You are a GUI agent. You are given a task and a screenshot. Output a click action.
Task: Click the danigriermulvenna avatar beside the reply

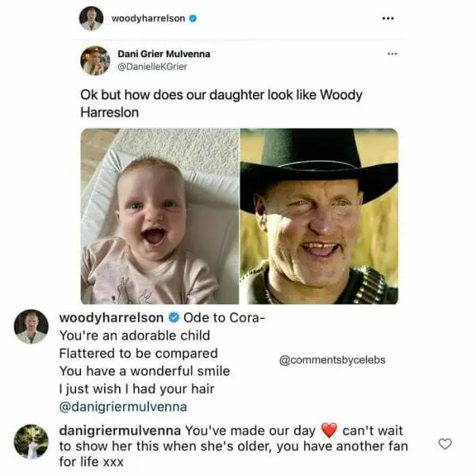[32, 441]
